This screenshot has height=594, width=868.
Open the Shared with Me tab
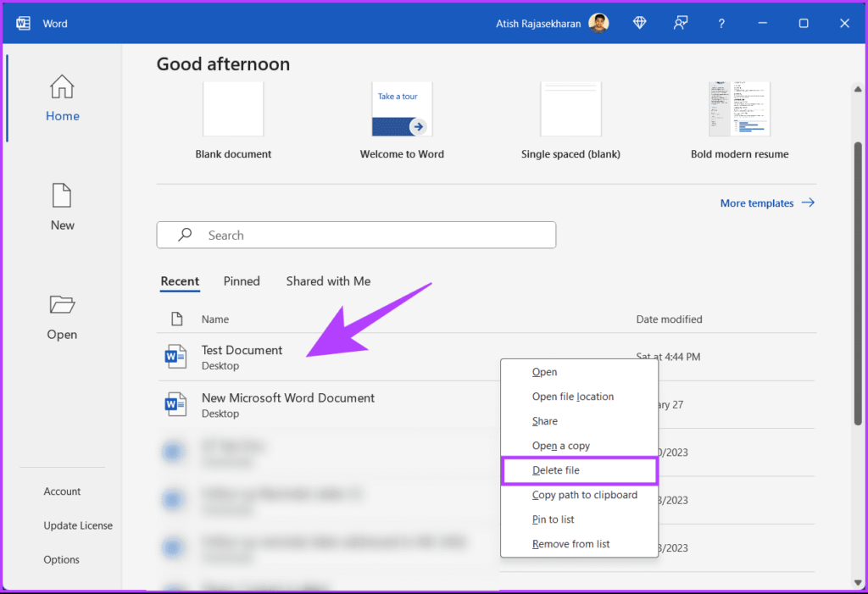coord(328,281)
